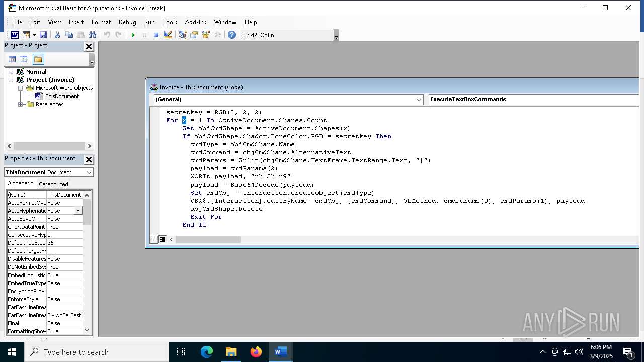Close the Properties panel
The image size is (644, 362).
pyautogui.click(x=89, y=159)
